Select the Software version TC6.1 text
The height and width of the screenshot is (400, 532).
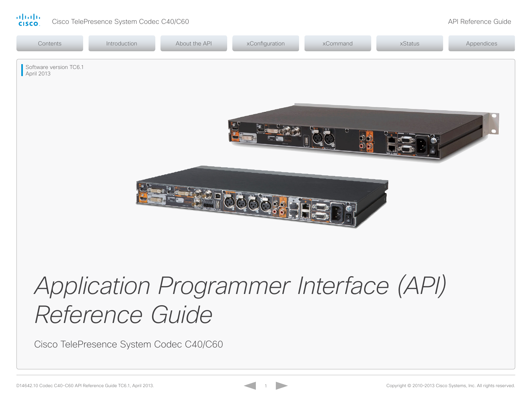[55, 67]
